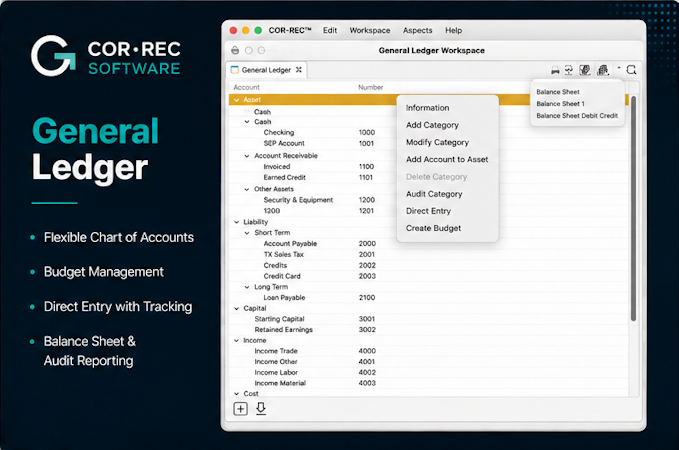This screenshot has width=679, height=450.
Task: Click the second toolbar icon next to print
Action: point(569,70)
